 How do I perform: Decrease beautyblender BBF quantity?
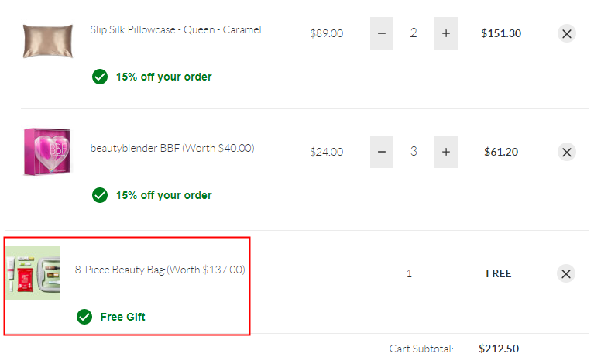[x=382, y=152]
